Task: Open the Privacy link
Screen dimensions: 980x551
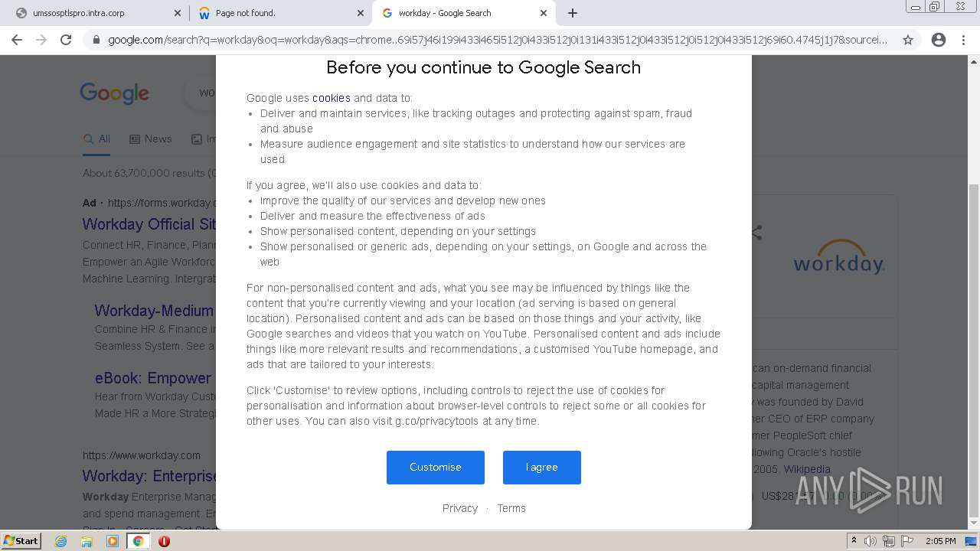Action: (460, 508)
